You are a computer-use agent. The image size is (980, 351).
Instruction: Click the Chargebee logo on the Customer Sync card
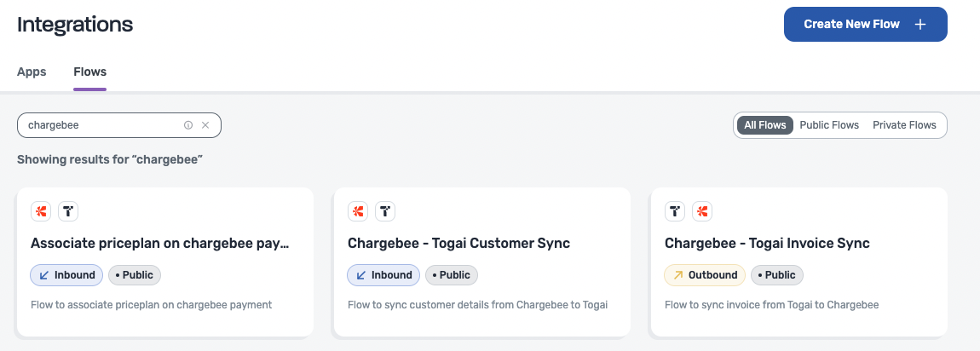[358, 210]
